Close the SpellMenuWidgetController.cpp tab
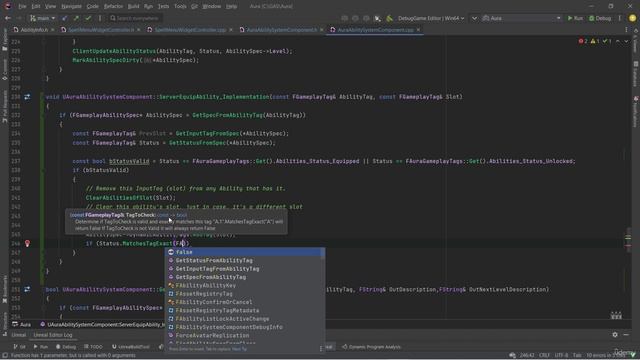The image size is (640, 360). 231,30
